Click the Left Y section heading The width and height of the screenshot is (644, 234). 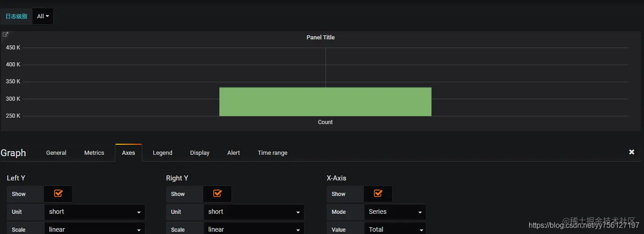point(16,178)
